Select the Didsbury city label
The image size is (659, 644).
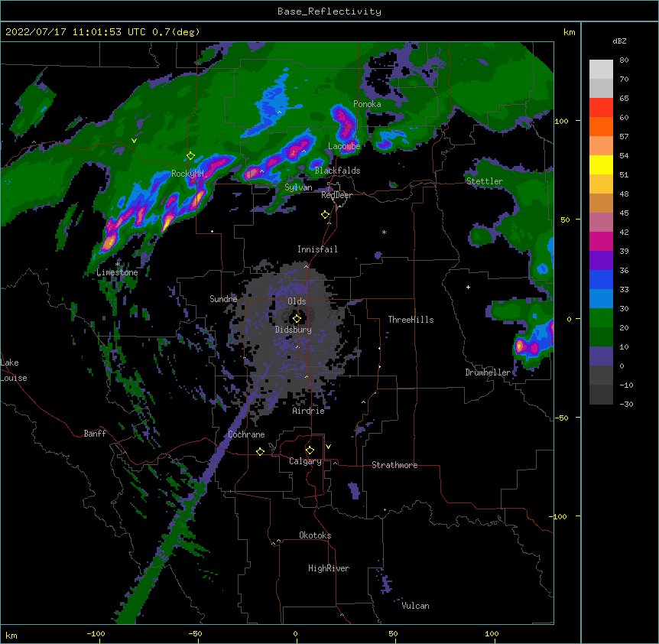[x=293, y=330]
